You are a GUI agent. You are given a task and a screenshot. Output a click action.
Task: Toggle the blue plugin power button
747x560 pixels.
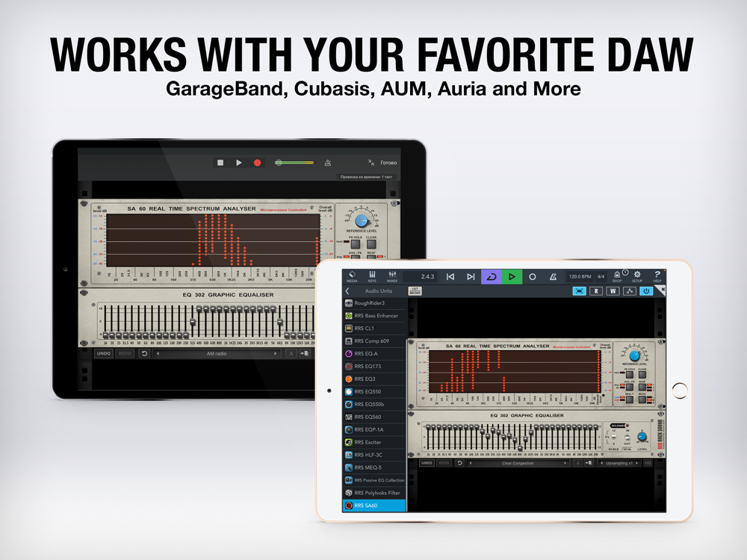[x=646, y=291]
